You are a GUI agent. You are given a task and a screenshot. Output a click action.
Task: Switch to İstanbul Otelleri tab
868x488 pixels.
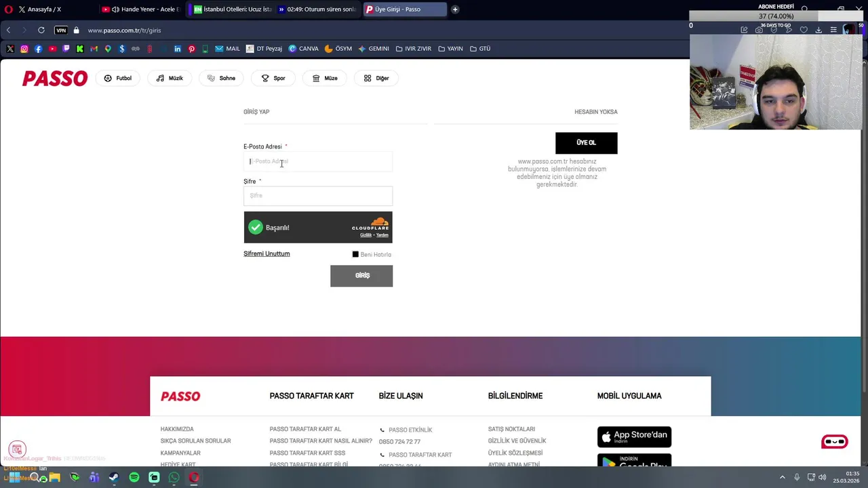click(x=232, y=9)
